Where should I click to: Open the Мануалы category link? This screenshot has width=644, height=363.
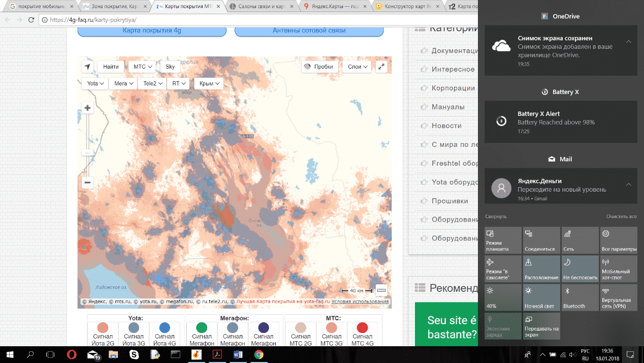click(x=448, y=107)
